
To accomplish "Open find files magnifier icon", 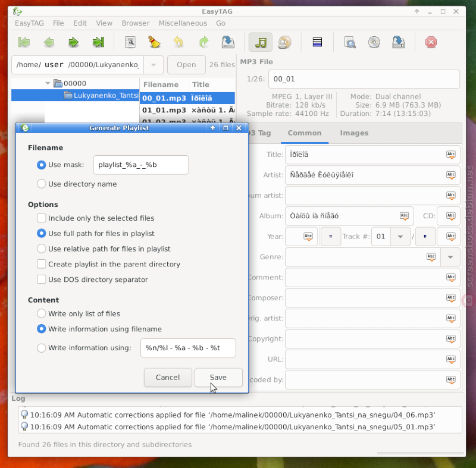I will pyautogui.click(x=350, y=42).
